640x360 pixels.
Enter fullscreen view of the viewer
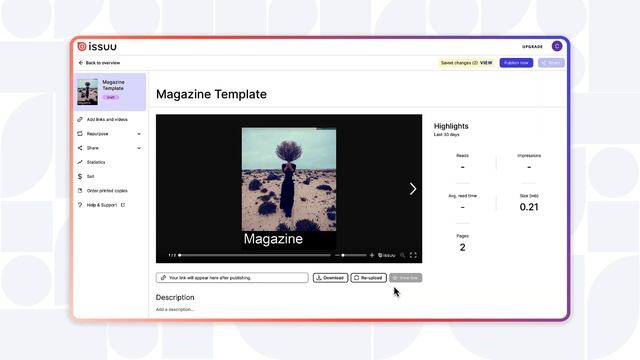(413, 256)
